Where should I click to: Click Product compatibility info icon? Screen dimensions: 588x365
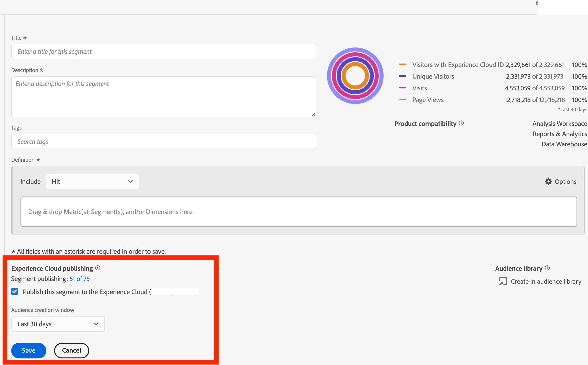pos(461,123)
